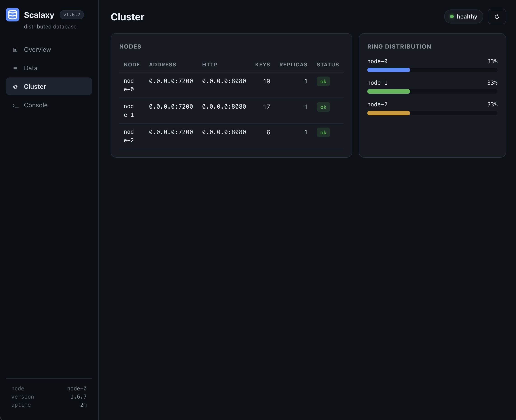516x420 pixels.
Task: Click the keys value 6
Action: point(268,132)
